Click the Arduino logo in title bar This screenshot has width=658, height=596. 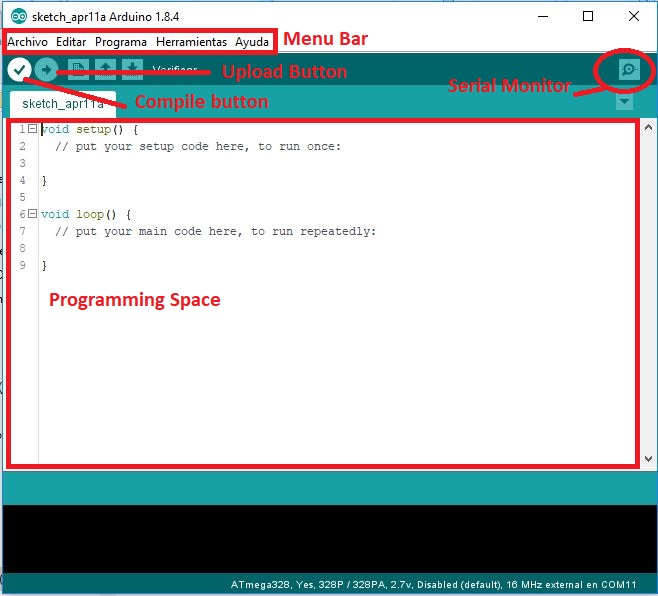coord(19,17)
